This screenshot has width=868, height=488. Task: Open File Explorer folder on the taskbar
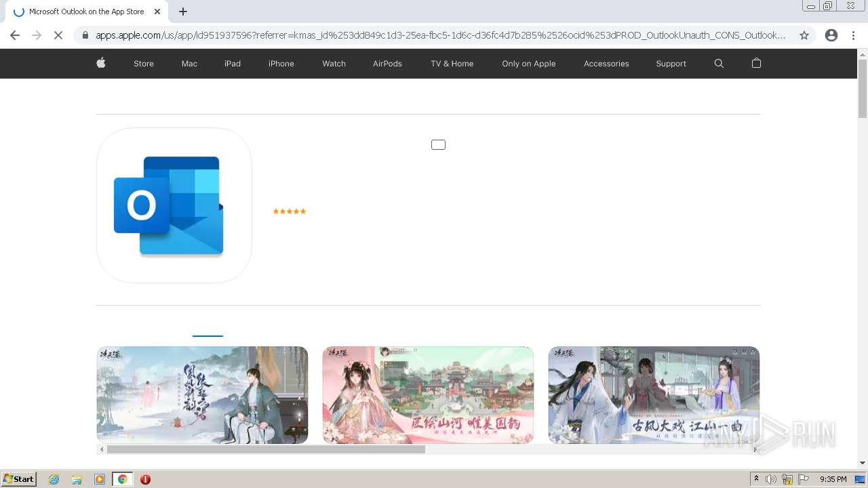click(77, 479)
